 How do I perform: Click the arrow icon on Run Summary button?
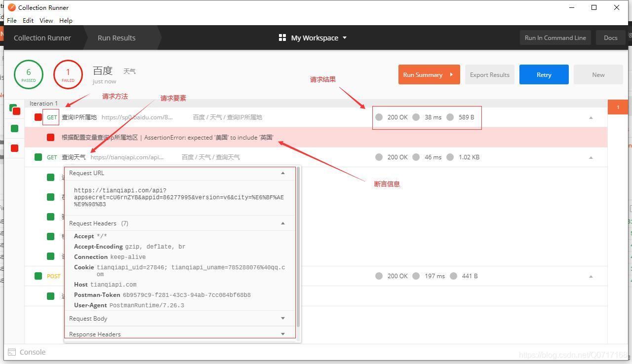pos(451,74)
